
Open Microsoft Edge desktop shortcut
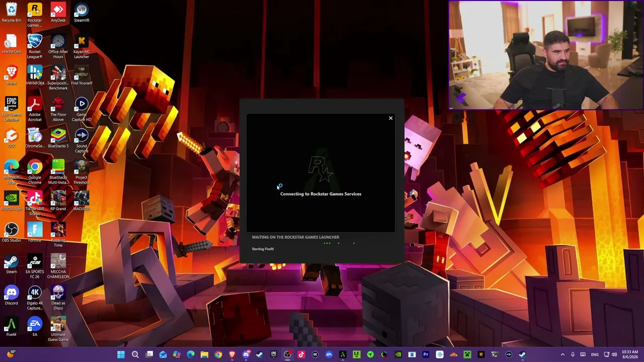click(x=11, y=172)
